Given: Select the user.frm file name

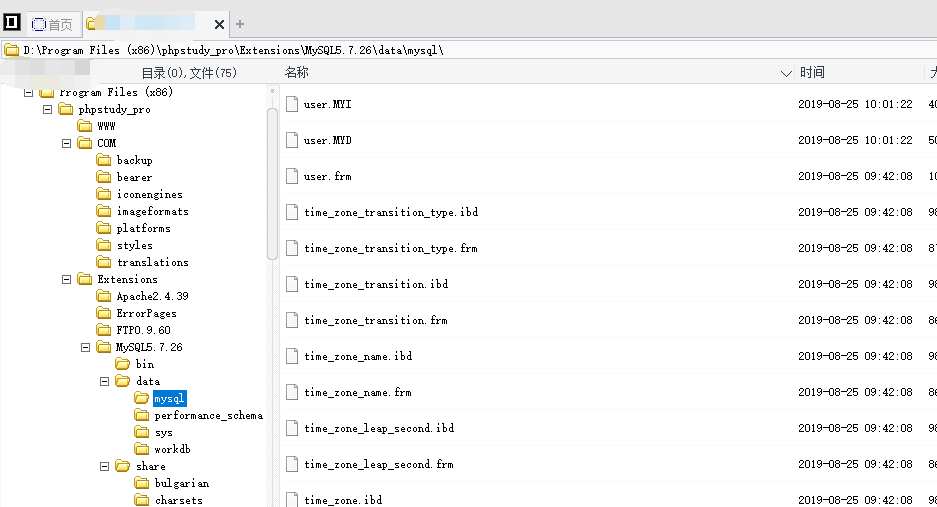Looking at the screenshot, I should pyautogui.click(x=327, y=176).
